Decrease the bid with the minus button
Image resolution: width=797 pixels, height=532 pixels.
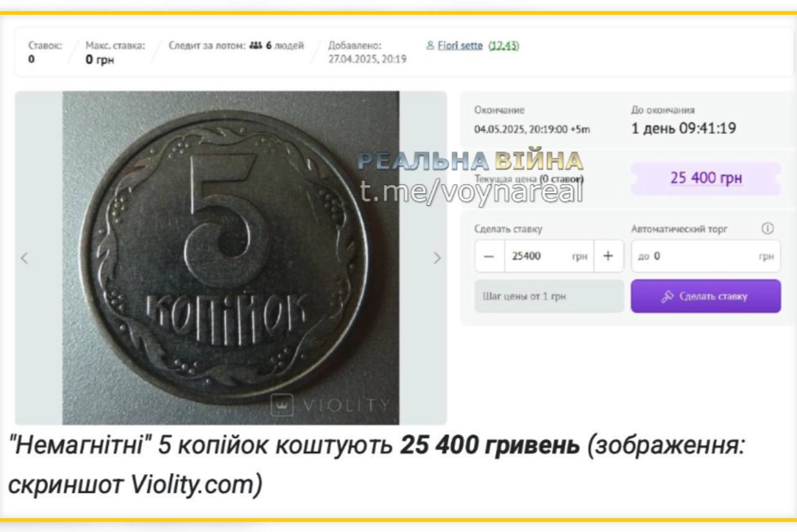[489, 256]
